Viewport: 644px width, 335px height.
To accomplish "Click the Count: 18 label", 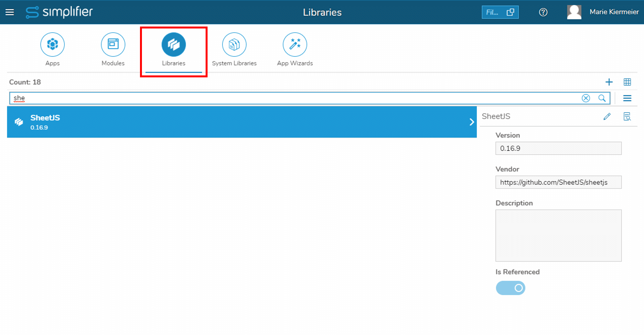I will (25, 82).
